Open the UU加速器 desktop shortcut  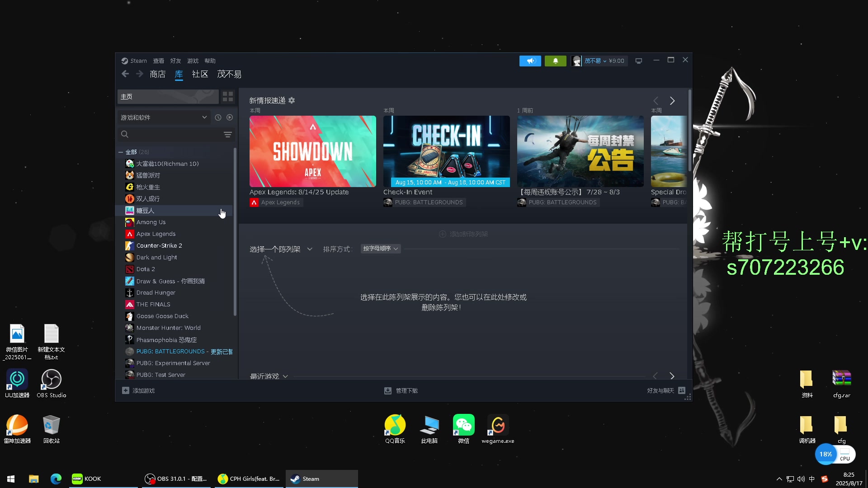[x=17, y=383]
